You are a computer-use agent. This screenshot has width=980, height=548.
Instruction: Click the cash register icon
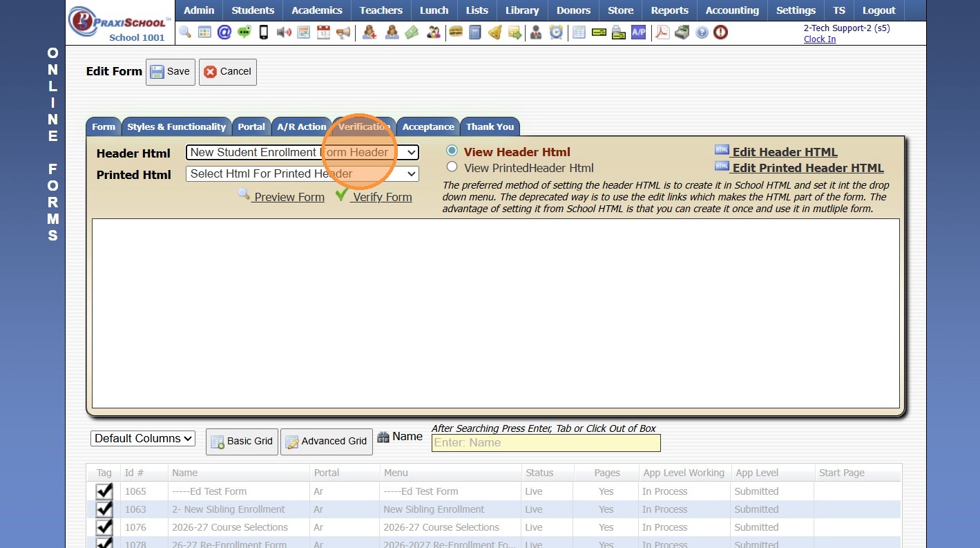coord(682,32)
